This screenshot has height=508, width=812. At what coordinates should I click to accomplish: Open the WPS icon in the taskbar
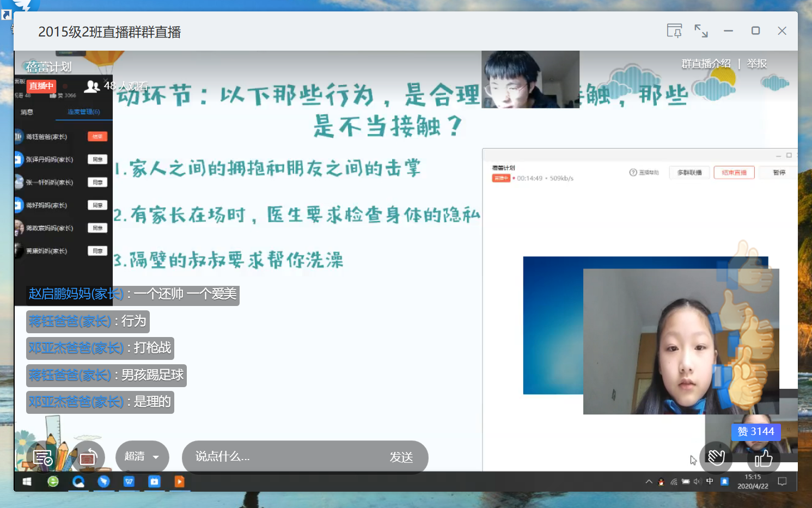point(129,481)
